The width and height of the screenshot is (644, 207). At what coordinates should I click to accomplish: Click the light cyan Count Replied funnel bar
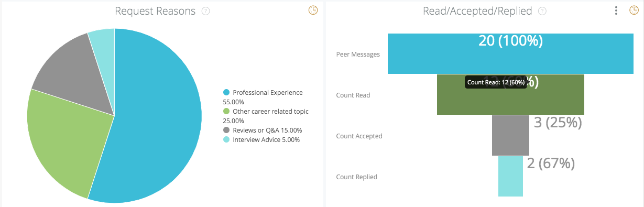tap(510, 176)
